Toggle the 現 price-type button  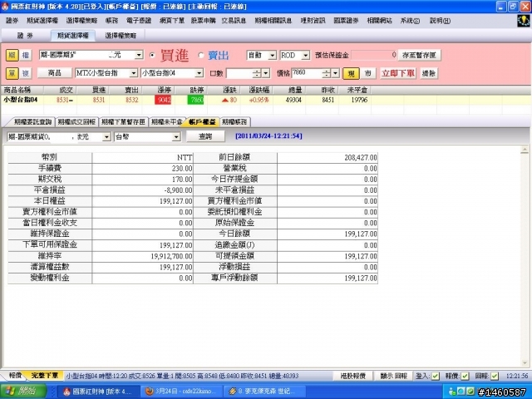tap(351, 73)
